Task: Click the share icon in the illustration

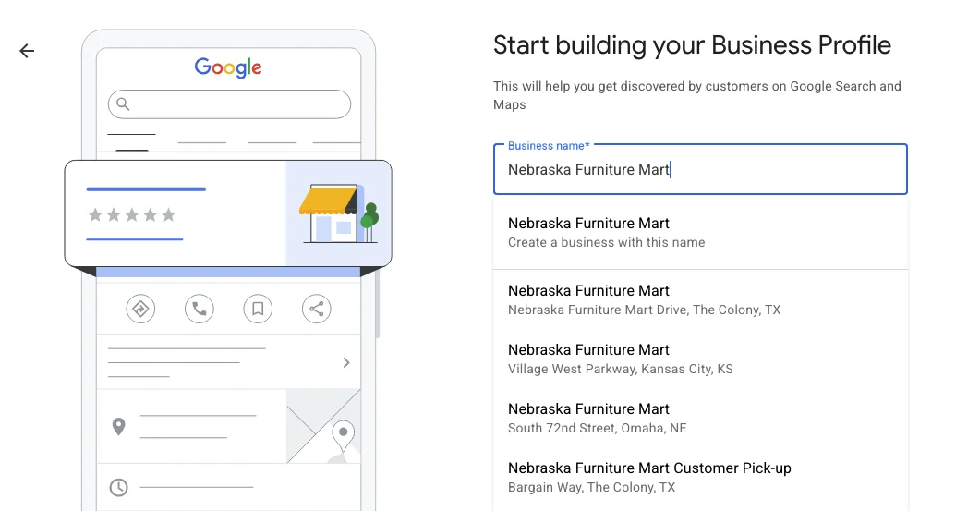Action: [317, 309]
